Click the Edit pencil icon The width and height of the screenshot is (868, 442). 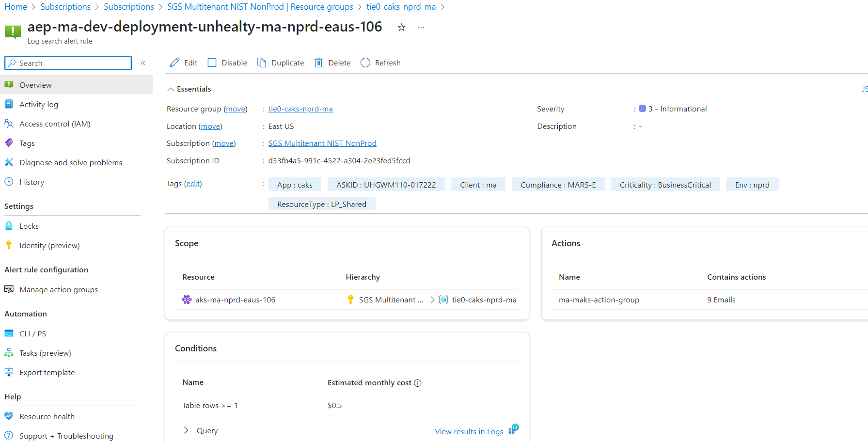point(174,63)
